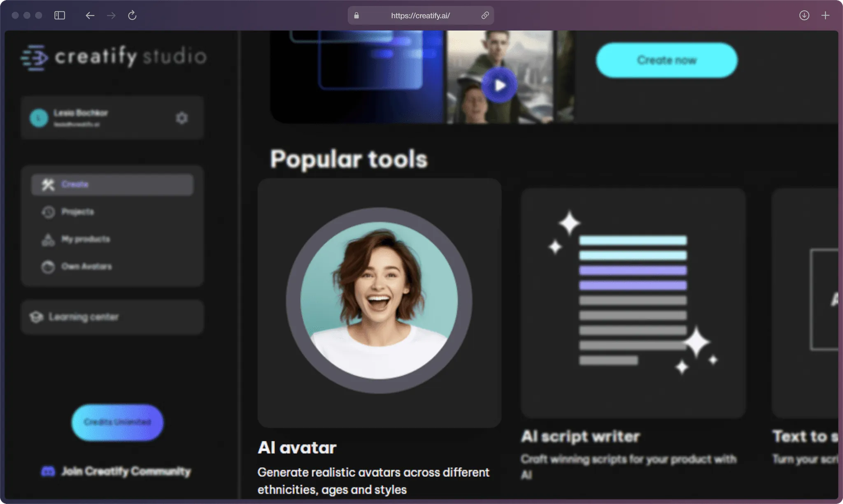Click the URL address bar field
The image size is (843, 504).
(421, 16)
